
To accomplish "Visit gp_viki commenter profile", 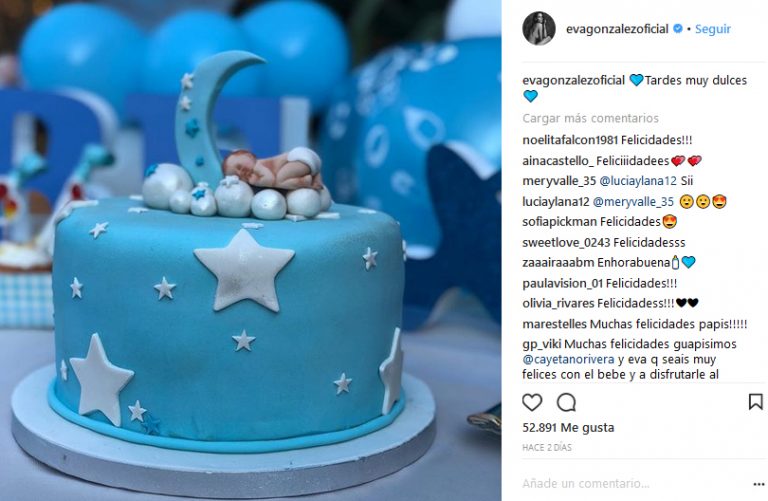I will point(542,344).
